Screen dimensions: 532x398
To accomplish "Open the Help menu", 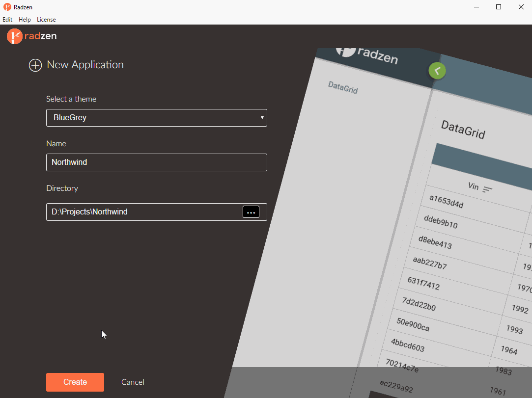I will [x=25, y=19].
